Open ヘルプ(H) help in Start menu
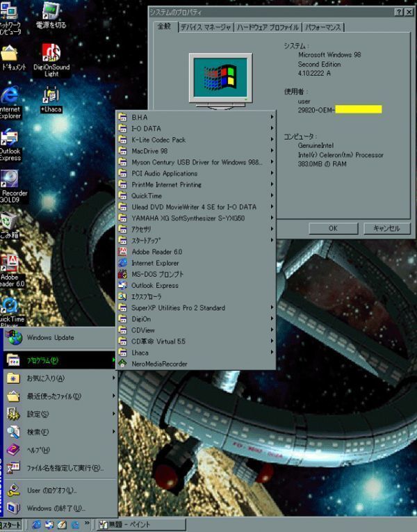The width and height of the screenshot is (417, 532). (x=60, y=450)
